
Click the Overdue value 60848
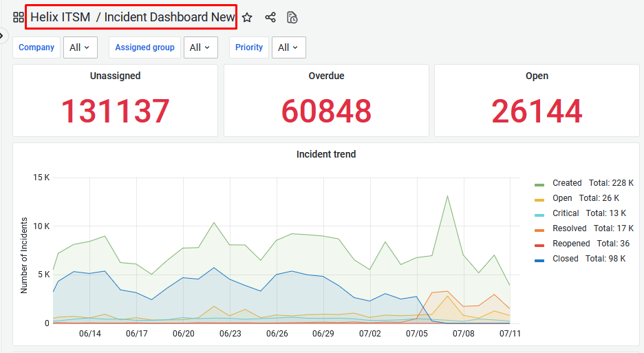[x=327, y=111]
